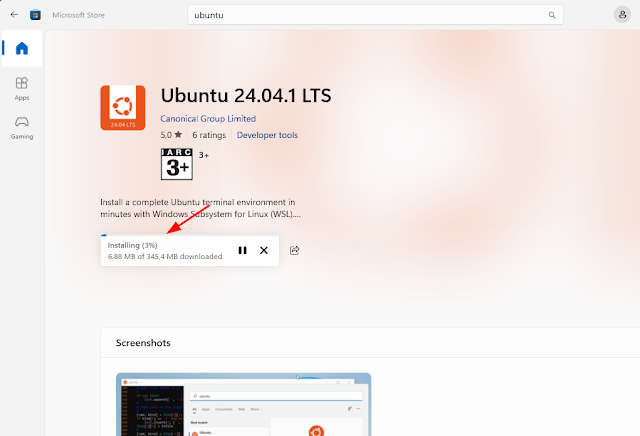This screenshot has height=436, width=640.
Task: Click the 5,0 star rating
Action: tap(171, 135)
